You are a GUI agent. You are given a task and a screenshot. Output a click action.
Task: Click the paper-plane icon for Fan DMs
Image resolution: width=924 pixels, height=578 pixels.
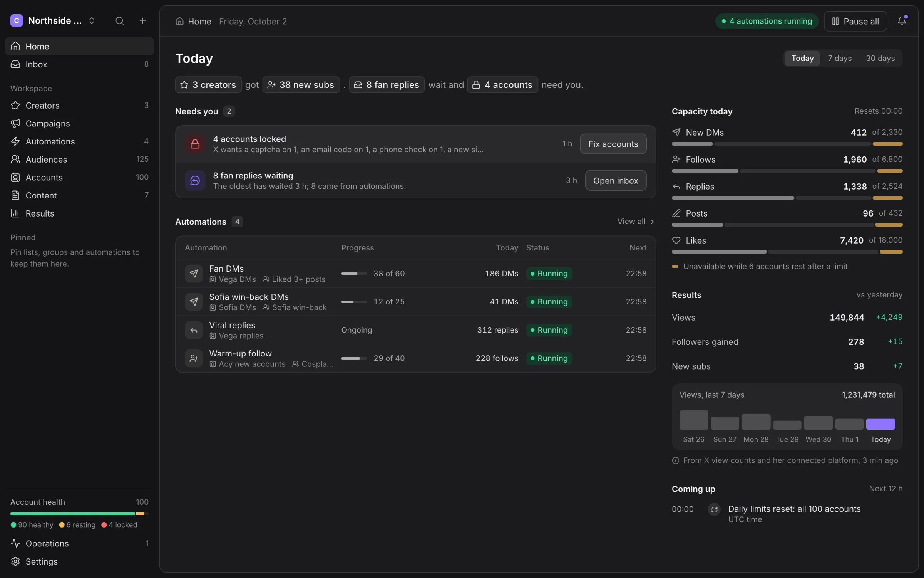pos(194,273)
